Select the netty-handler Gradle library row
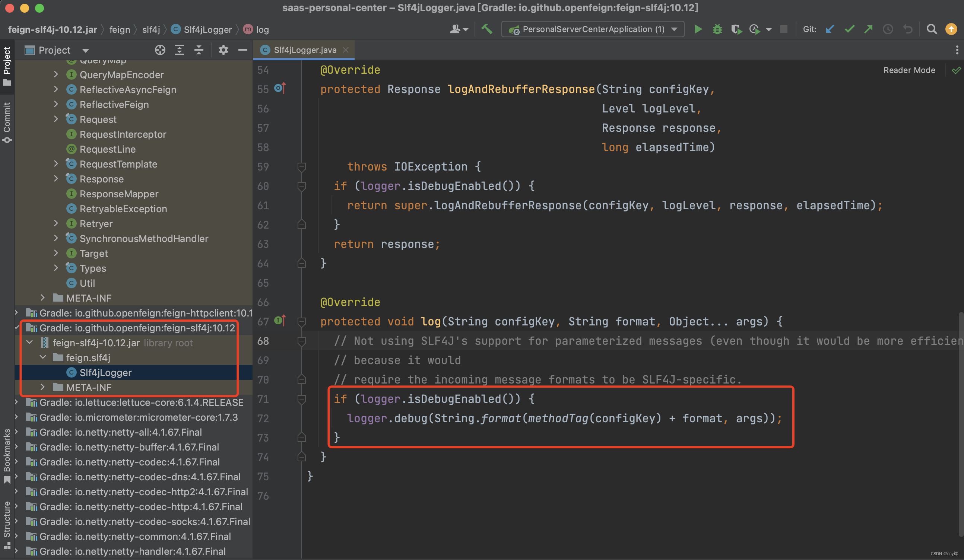Screen dimensions: 964x560 (x=134, y=551)
